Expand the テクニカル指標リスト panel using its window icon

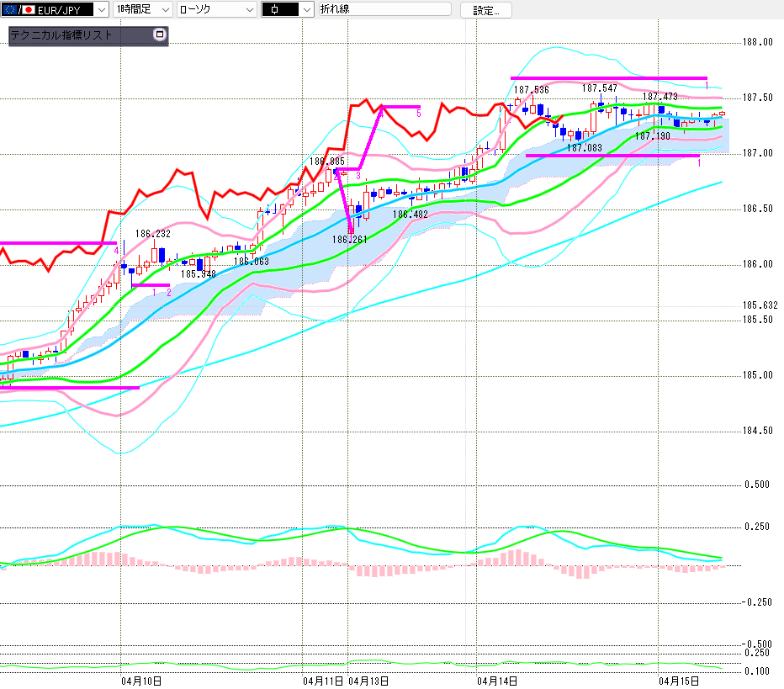(x=160, y=35)
